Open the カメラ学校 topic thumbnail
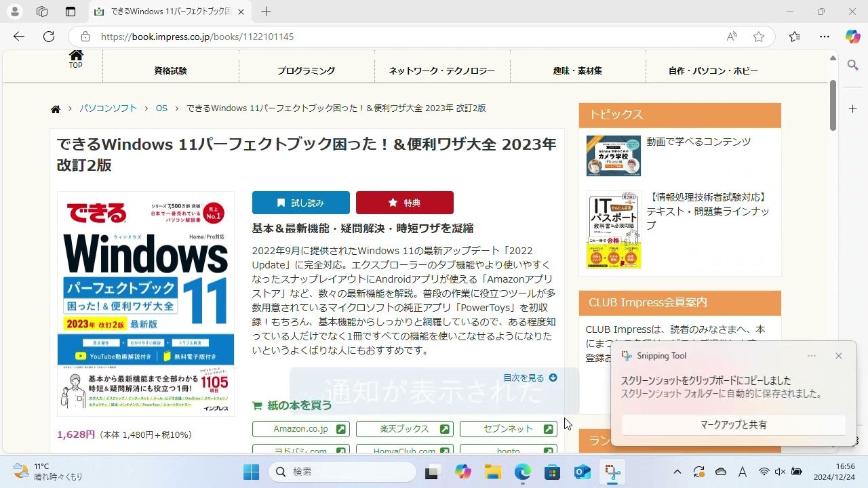 (x=614, y=156)
